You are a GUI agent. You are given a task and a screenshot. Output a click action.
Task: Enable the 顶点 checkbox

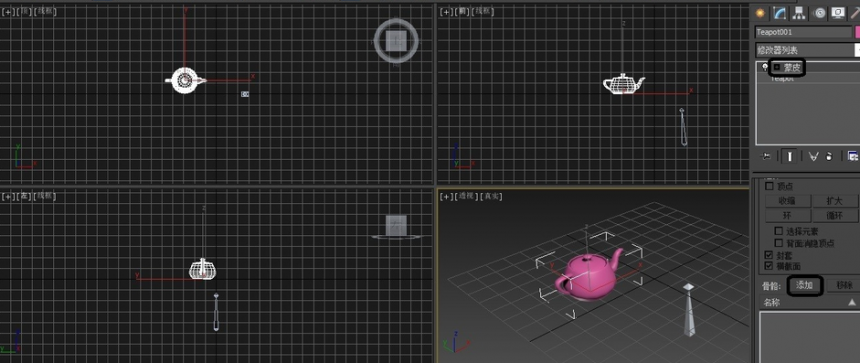pos(769,186)
